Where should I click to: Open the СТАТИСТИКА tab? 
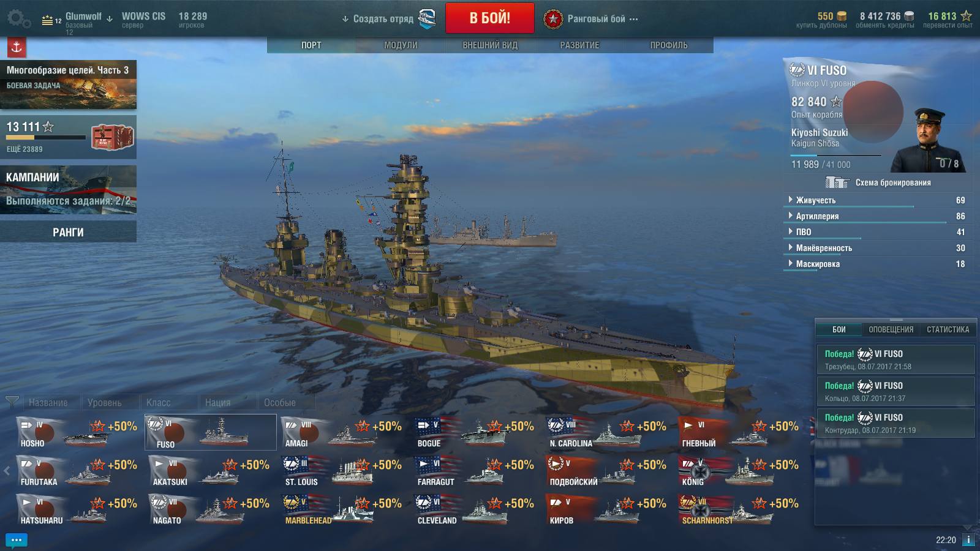[x=948, y=329]
